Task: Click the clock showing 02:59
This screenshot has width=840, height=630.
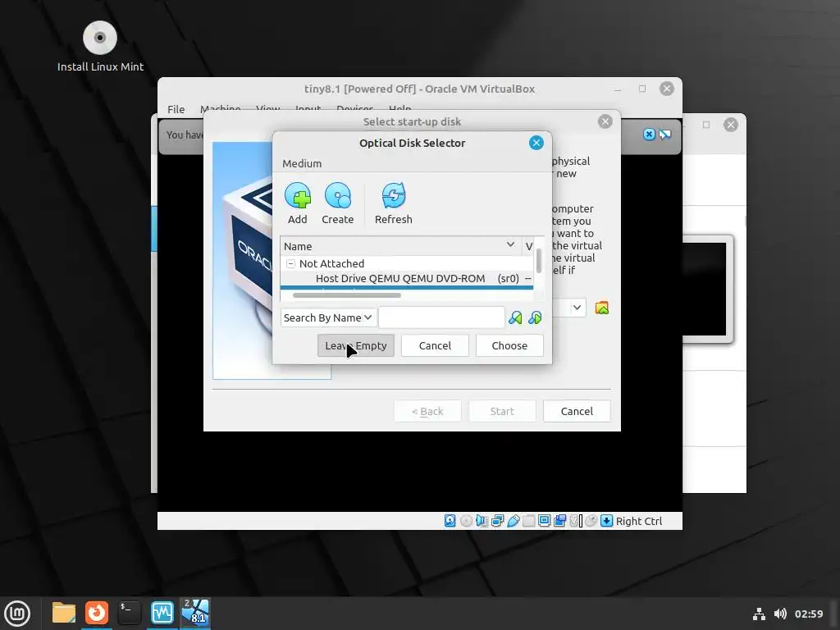Action: click(x=808, y=614)
